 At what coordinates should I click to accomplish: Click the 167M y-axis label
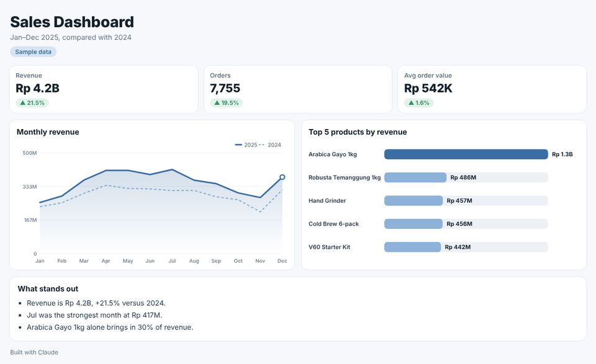pos(30,220)
